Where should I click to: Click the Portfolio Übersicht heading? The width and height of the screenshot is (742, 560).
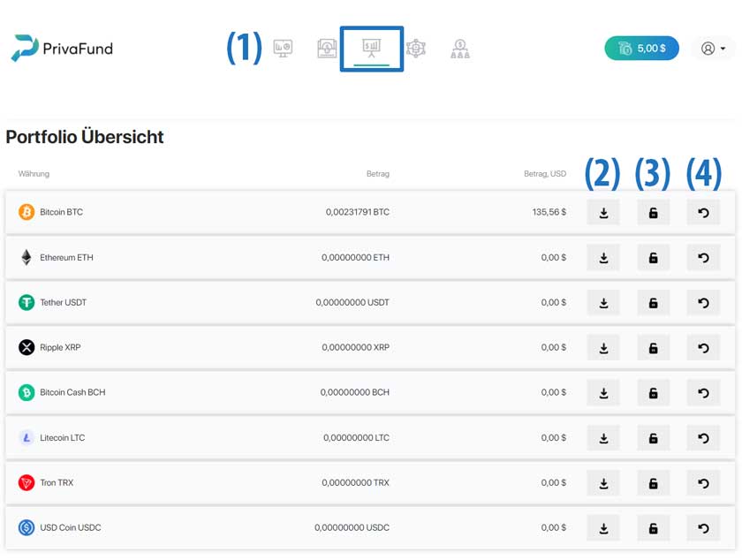coord(85,137)
